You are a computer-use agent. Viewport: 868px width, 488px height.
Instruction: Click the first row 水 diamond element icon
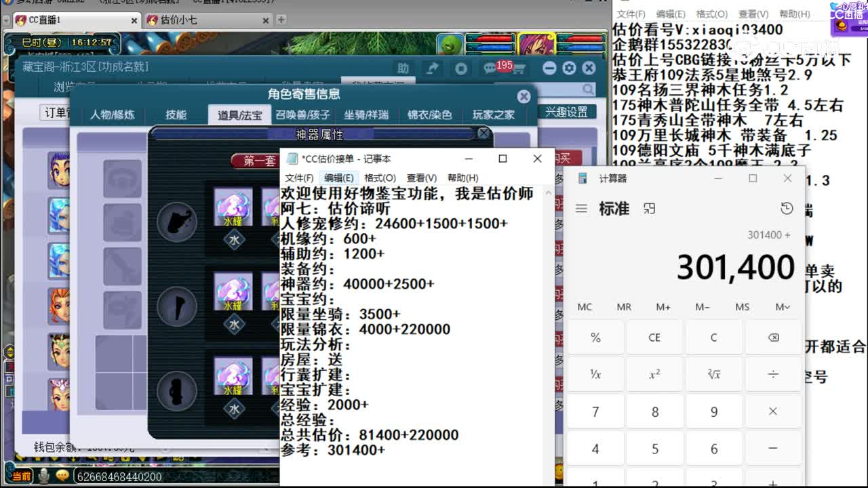234,239
